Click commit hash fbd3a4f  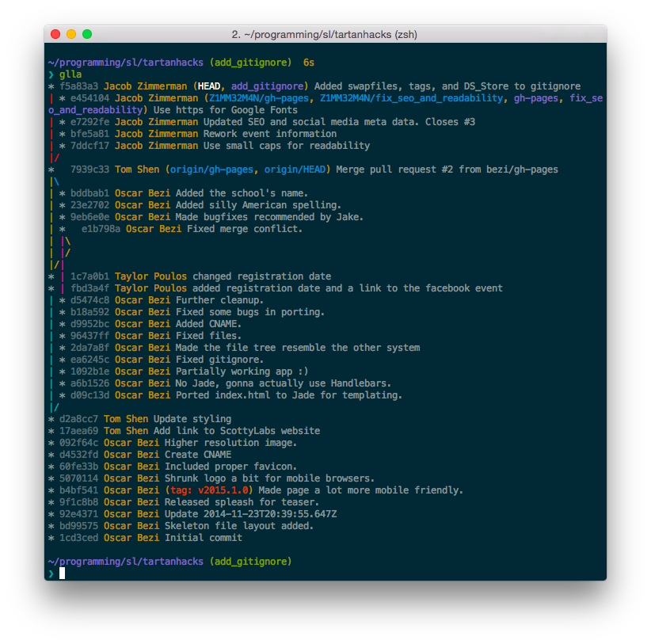(x=90, y=288)
